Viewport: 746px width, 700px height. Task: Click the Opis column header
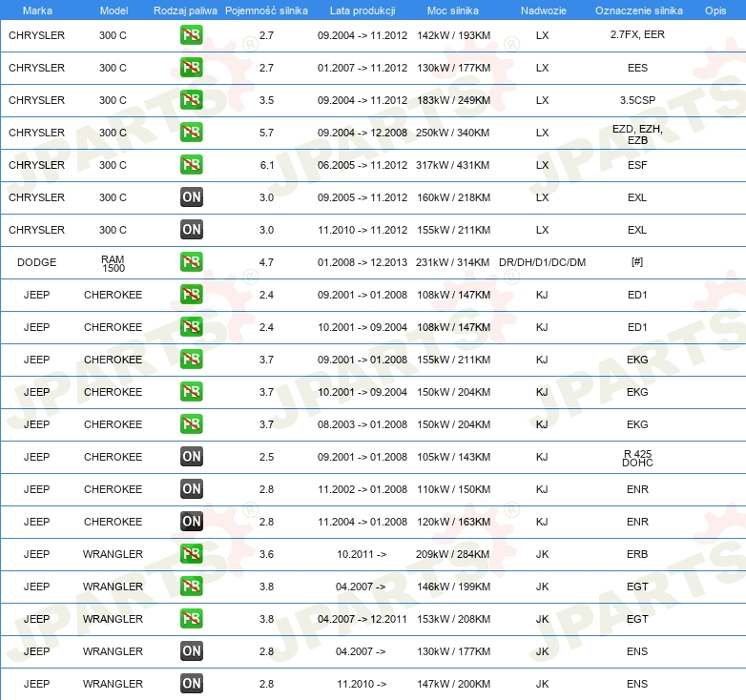(x=715, y=10)
